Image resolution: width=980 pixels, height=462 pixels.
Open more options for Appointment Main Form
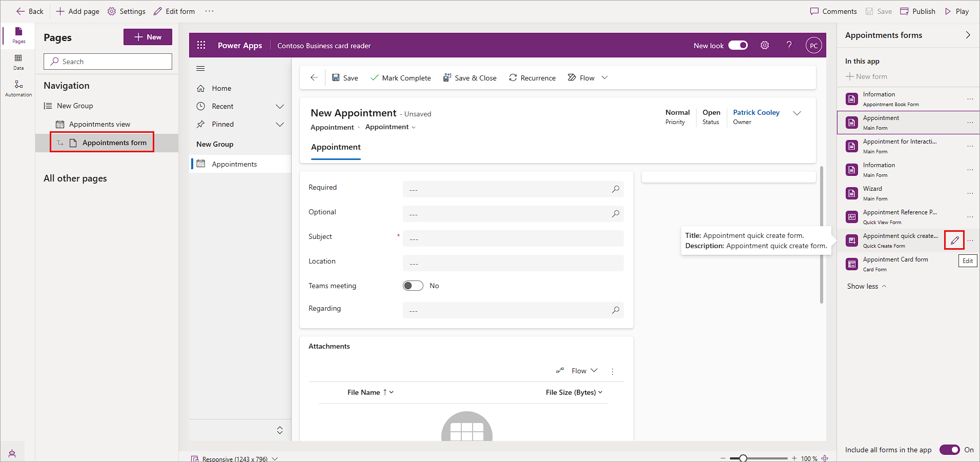pyautogui.click(x=970, y=123)
